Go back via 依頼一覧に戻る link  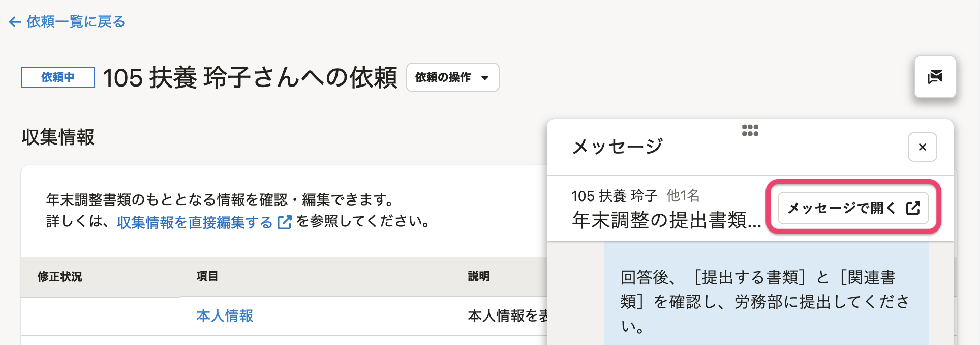[75, 22]
